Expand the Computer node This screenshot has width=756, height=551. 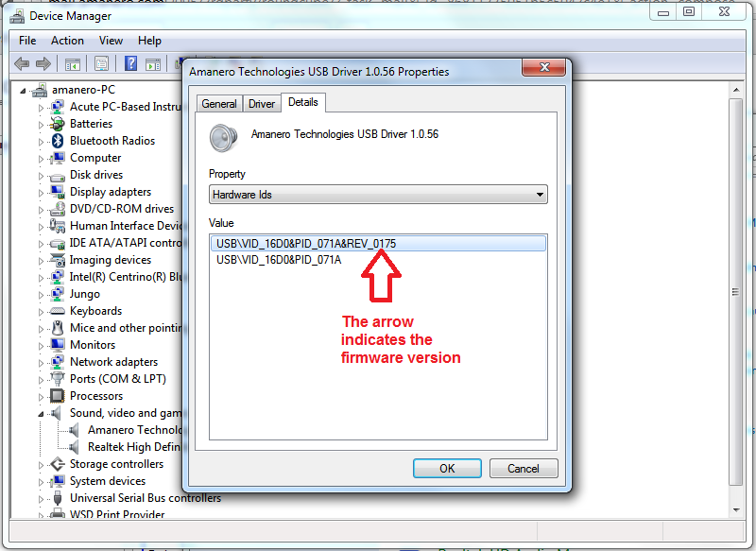click(x=41, y=159)
